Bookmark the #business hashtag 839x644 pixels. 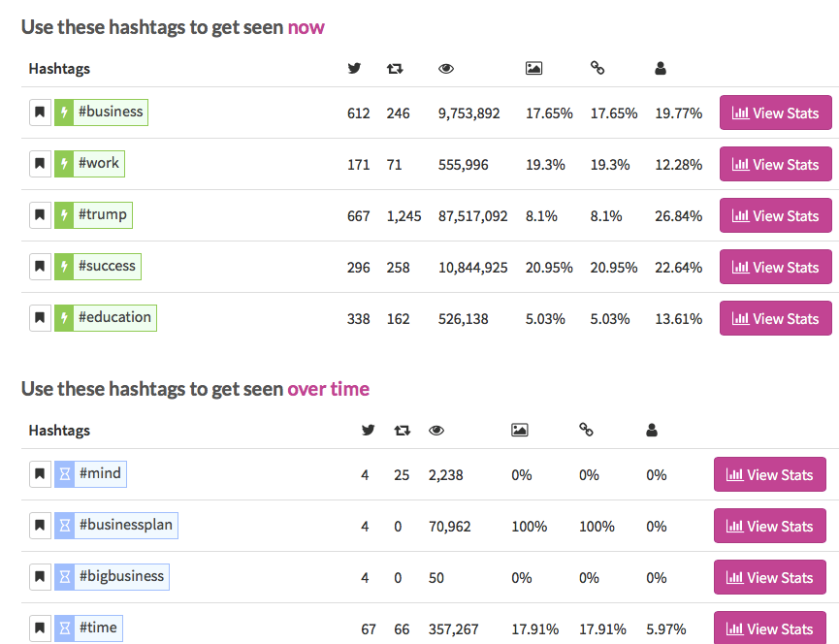coord(40,113)
